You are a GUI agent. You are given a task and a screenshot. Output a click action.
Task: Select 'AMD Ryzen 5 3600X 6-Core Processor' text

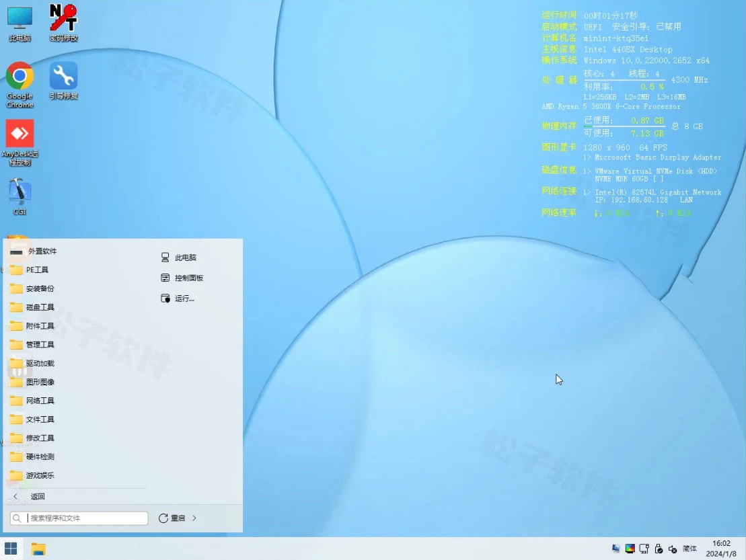611,106
